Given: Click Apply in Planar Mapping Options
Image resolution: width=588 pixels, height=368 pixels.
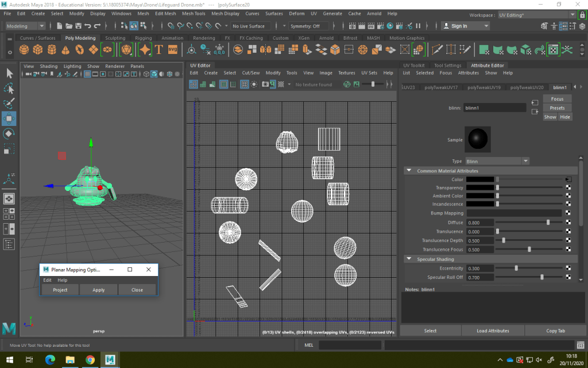Looking at the screenshot, I should pyautogui.click(x=99, y=290).
